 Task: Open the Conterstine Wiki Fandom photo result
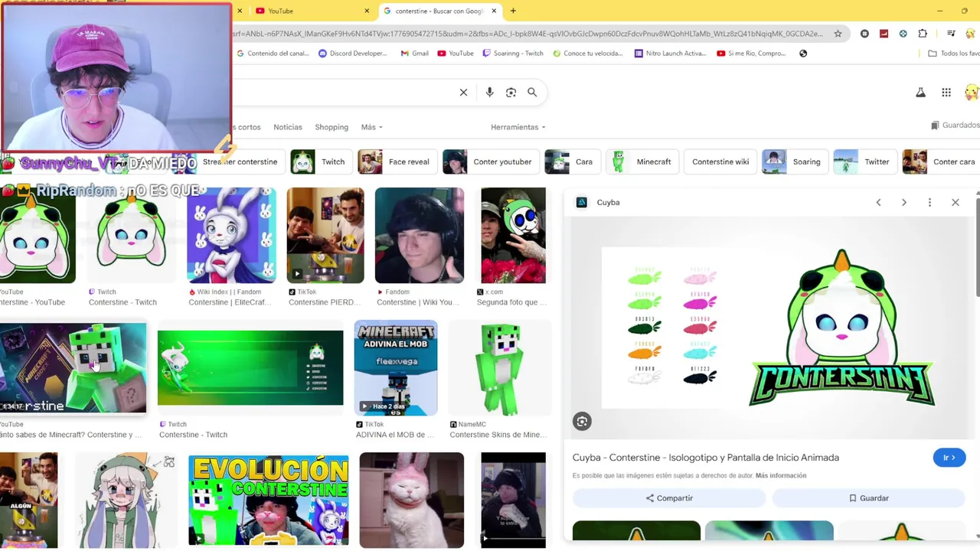420,236
